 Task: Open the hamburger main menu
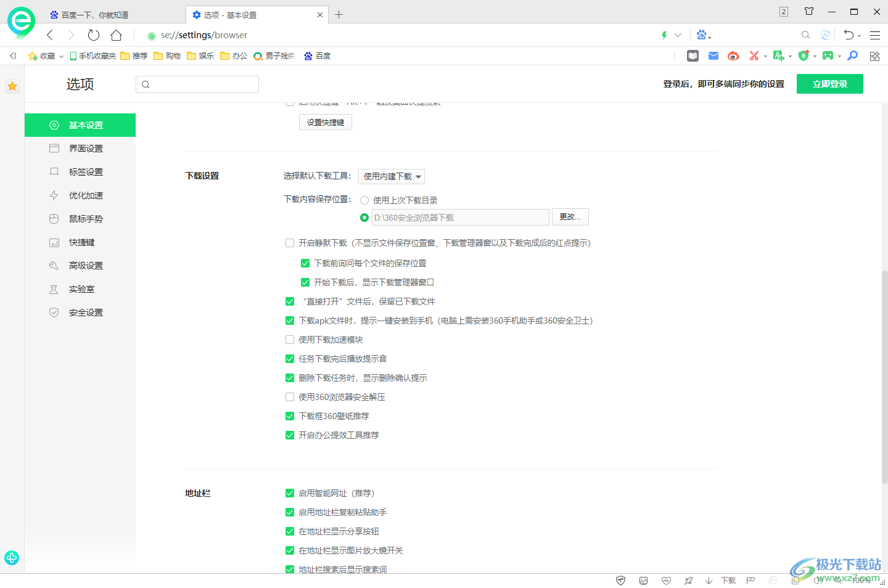coord(874,35)
